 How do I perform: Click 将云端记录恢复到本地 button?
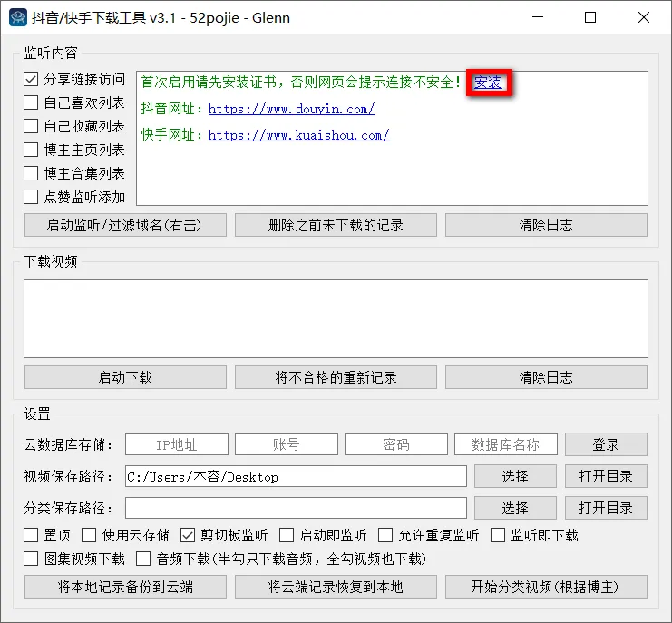(x=336, y=587)
